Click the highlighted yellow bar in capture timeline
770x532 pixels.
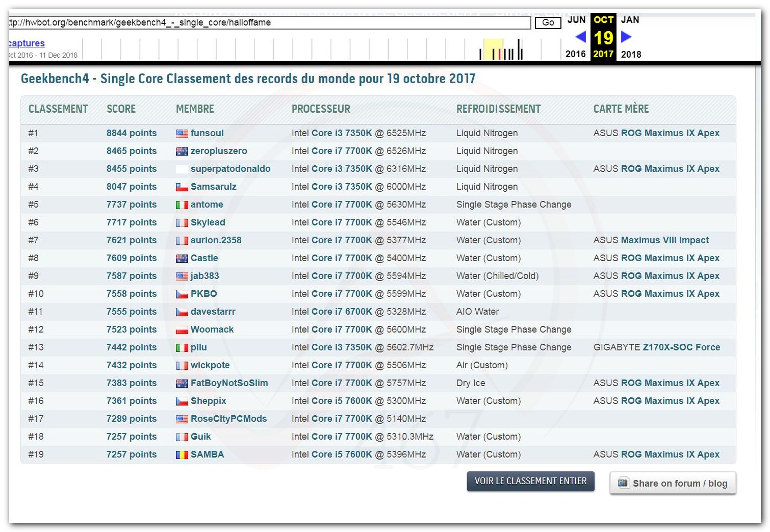(493, 49)
